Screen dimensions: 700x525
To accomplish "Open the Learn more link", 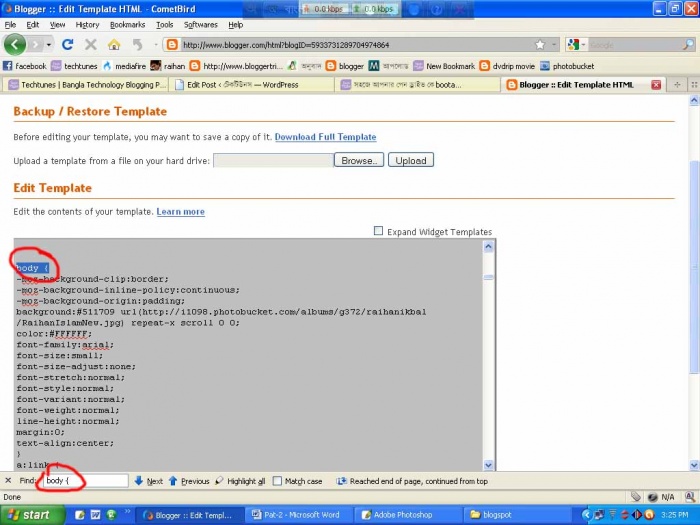I will [180, 212].
